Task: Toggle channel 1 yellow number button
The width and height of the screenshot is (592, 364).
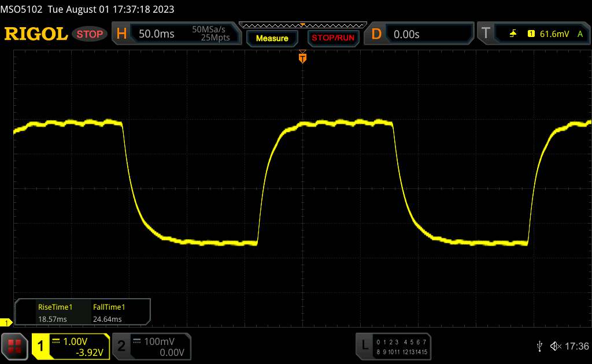Action: [x=40, y=346]
